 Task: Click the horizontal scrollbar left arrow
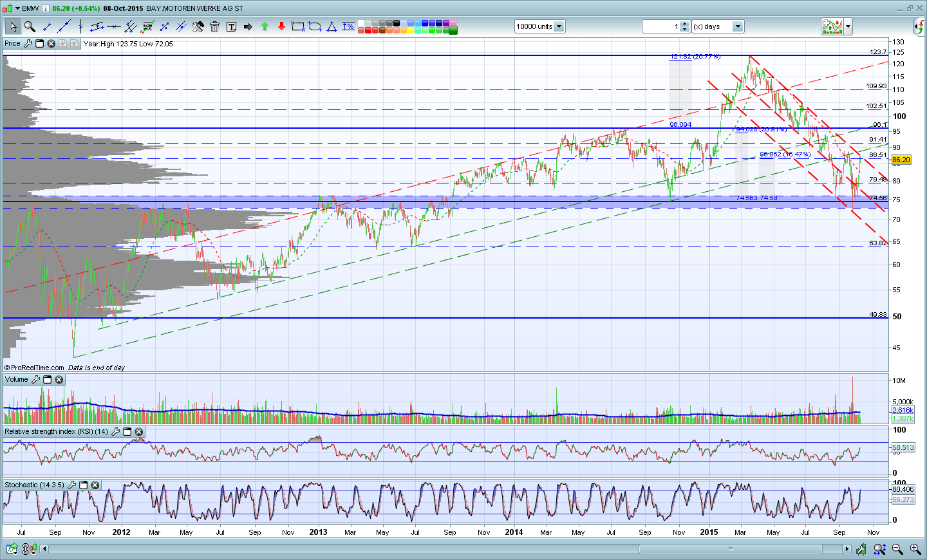click(44, 549)
